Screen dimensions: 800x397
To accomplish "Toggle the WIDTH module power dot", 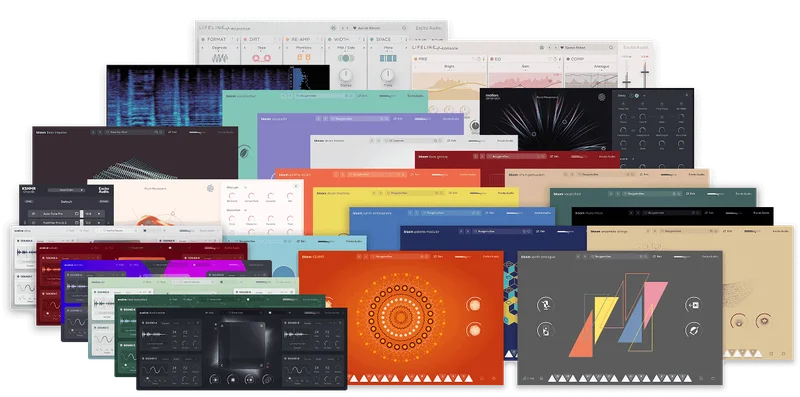I will 330,39.
